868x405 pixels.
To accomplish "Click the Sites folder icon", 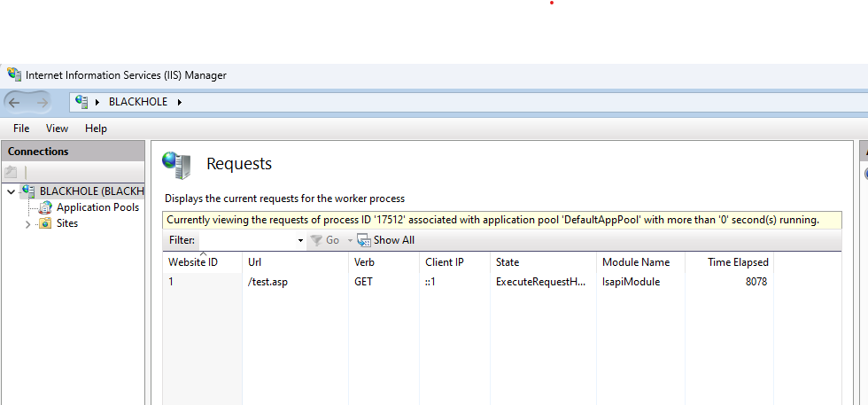I will [x=45, y=224].
